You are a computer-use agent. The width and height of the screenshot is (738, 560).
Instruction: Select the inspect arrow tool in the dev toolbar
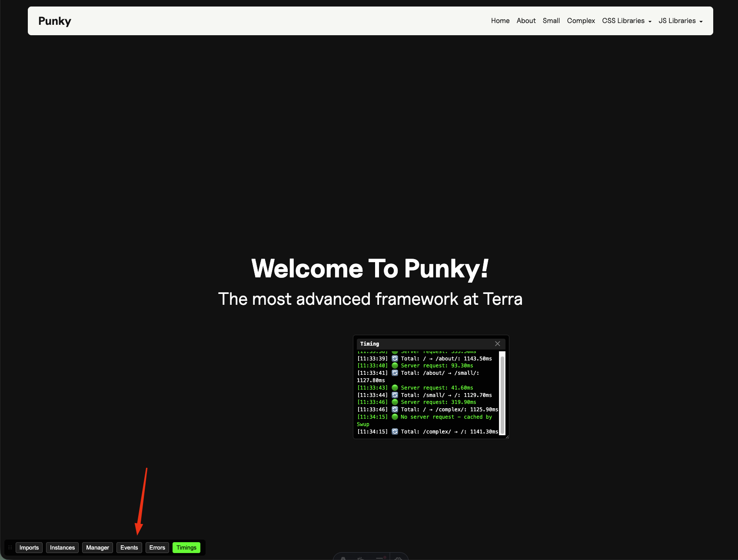(x=360, y=558)
